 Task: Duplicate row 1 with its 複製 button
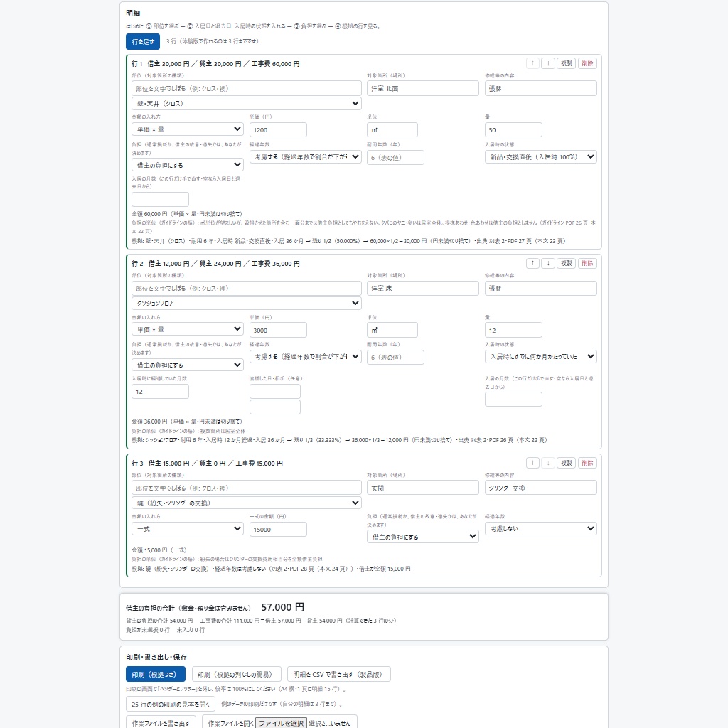pyautogui.click(x=567, y=63)
